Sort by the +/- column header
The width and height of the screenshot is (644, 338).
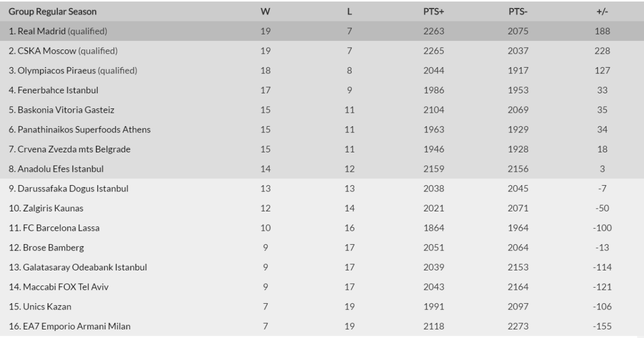(602, 11)
